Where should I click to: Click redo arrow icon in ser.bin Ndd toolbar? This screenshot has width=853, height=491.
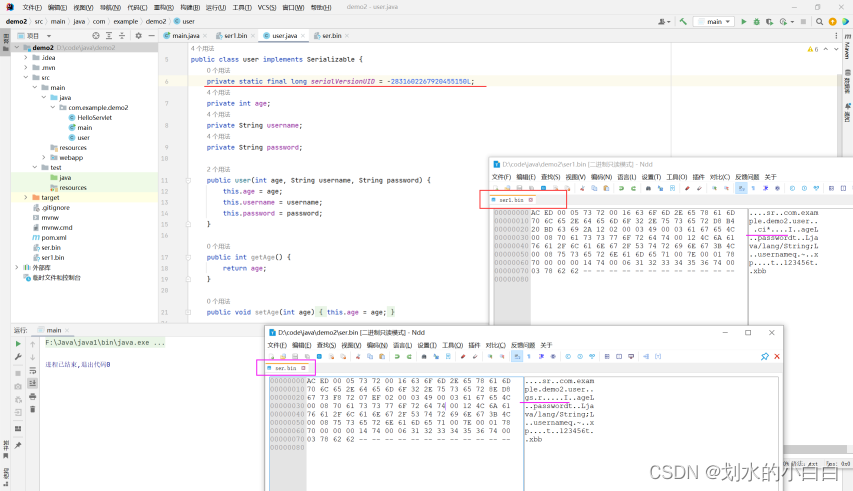tap(409, 357)
